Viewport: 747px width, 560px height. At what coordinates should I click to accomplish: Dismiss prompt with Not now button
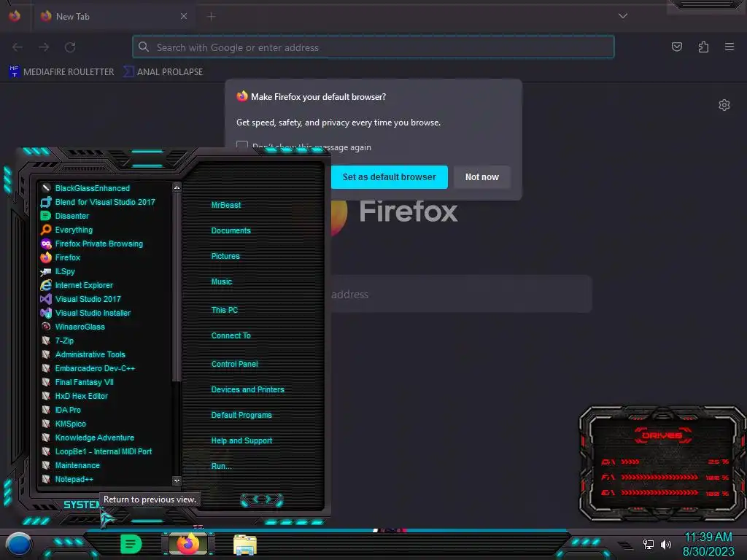pos(481,177)
